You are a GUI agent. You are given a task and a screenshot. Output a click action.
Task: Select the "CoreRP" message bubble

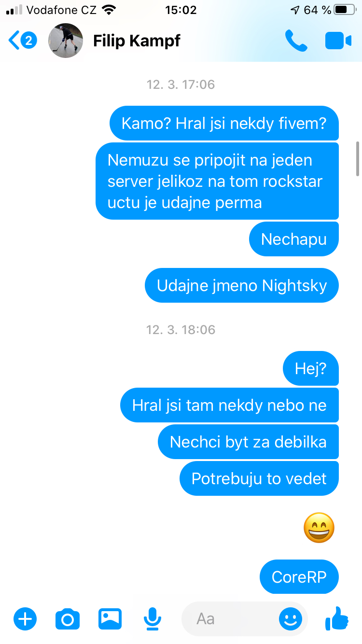tap(299, 576)
